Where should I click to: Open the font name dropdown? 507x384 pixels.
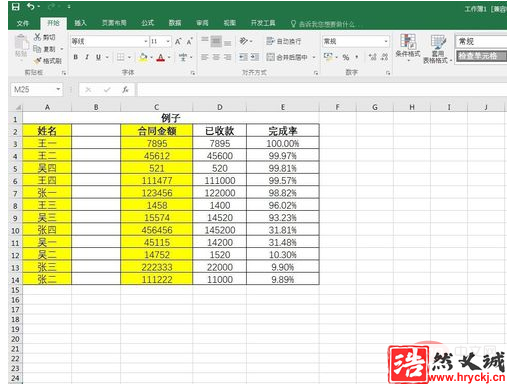point(146,41)
